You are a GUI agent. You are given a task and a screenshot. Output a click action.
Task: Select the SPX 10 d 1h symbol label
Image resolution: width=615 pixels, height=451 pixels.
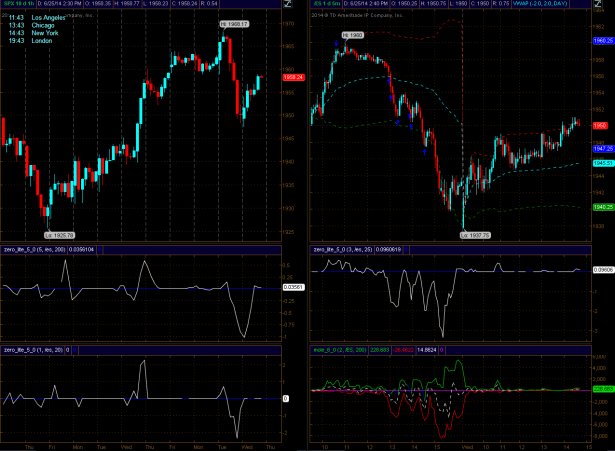click(19, 4)
